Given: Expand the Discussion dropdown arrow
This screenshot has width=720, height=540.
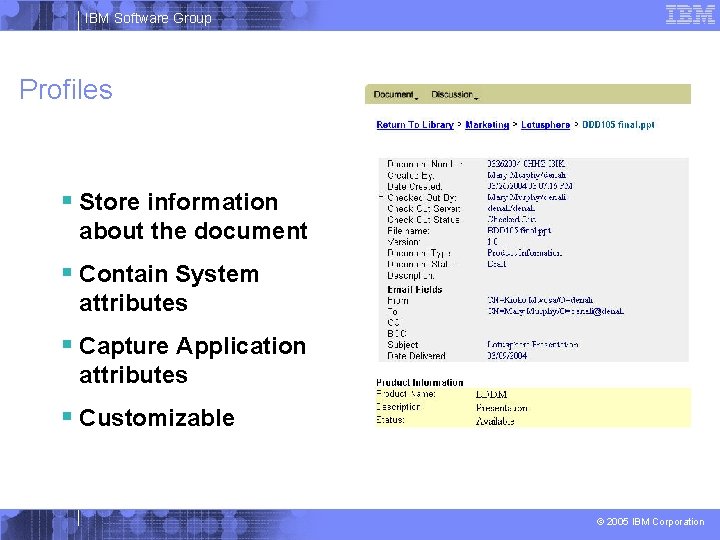Looking at the screenshot, I should coord(476,98).
